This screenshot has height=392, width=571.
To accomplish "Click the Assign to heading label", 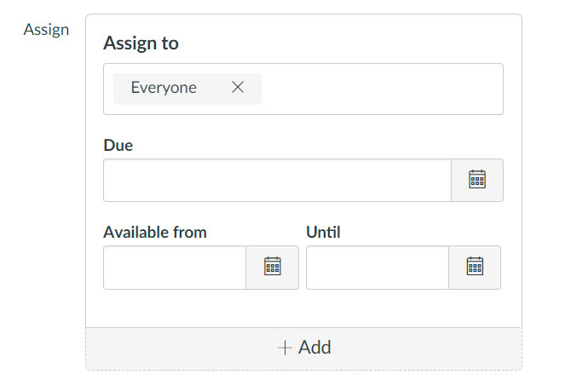I will point(141,43).
